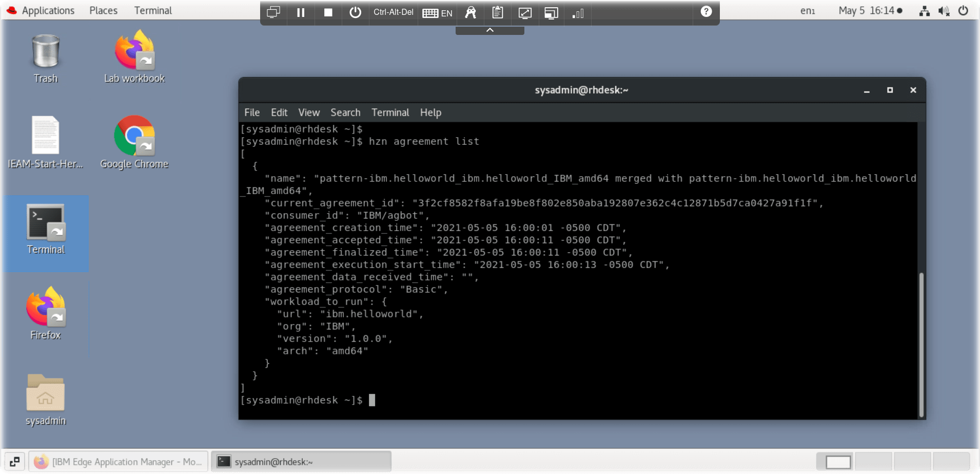Launch Google Chrome from desktop
Image resolution: width=980 pixels, height=474 pixels.
point(134,143)
